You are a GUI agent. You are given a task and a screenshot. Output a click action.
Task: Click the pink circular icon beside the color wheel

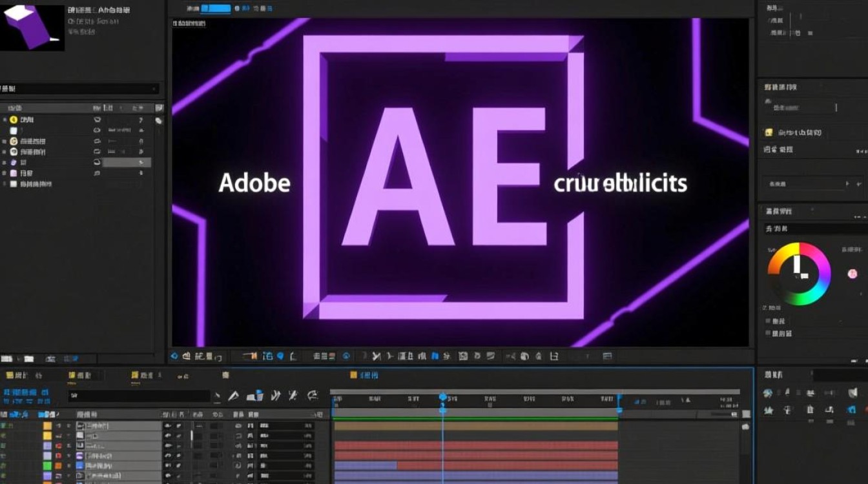[852, 274]
